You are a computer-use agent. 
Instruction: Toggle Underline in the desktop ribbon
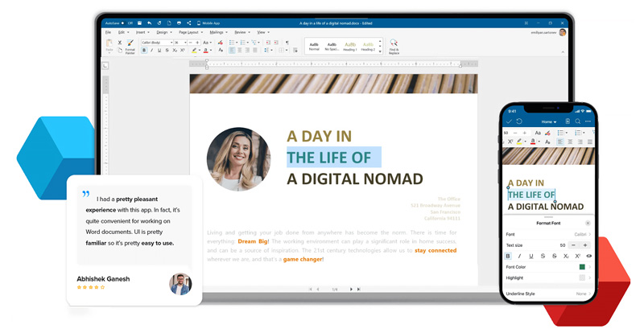(159, 50)
